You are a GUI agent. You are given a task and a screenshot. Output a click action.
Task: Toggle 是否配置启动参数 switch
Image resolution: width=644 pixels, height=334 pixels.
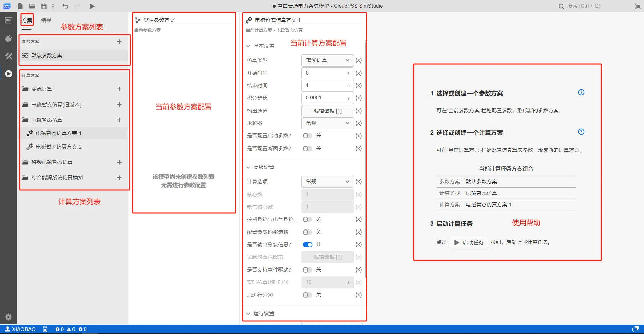(307, 136)
